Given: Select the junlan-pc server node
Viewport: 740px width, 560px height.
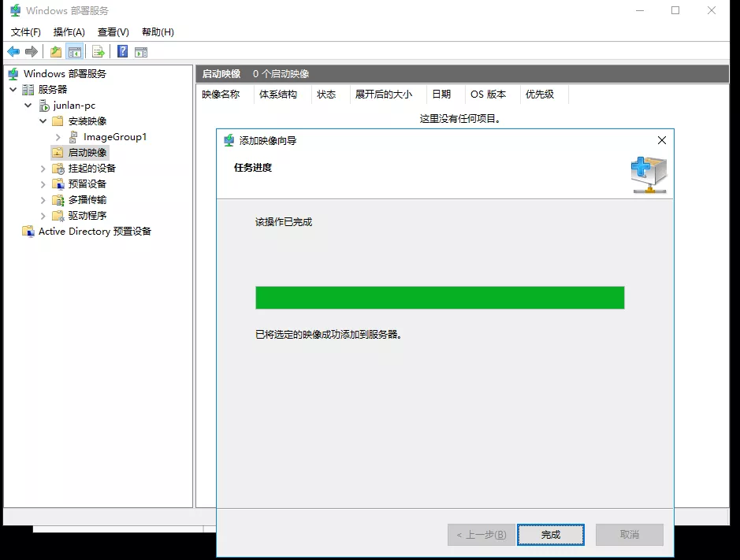Looking at the screenshot, I should pos(74,106).
